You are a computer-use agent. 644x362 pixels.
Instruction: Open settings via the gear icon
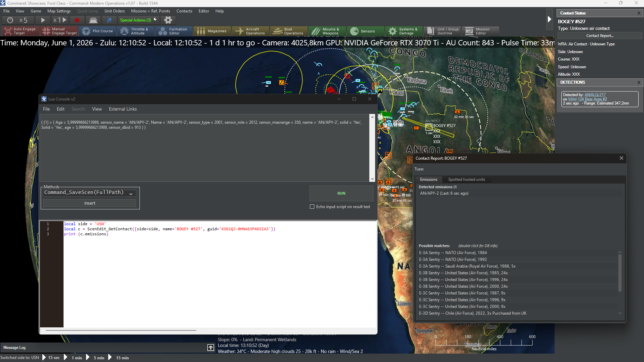pyautogui.click(x=168, y=20)
